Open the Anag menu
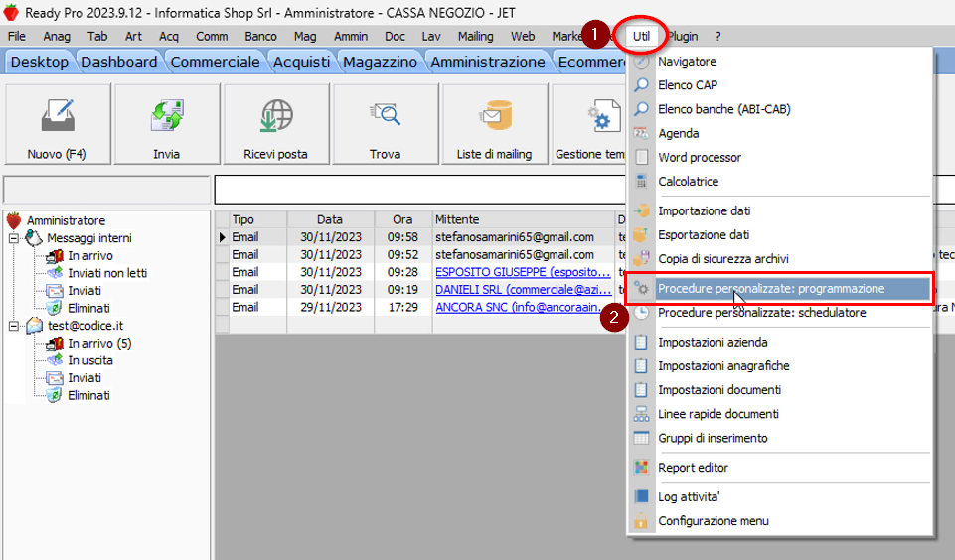This screenshot has height=560, width=955. (x=57, y=36)
